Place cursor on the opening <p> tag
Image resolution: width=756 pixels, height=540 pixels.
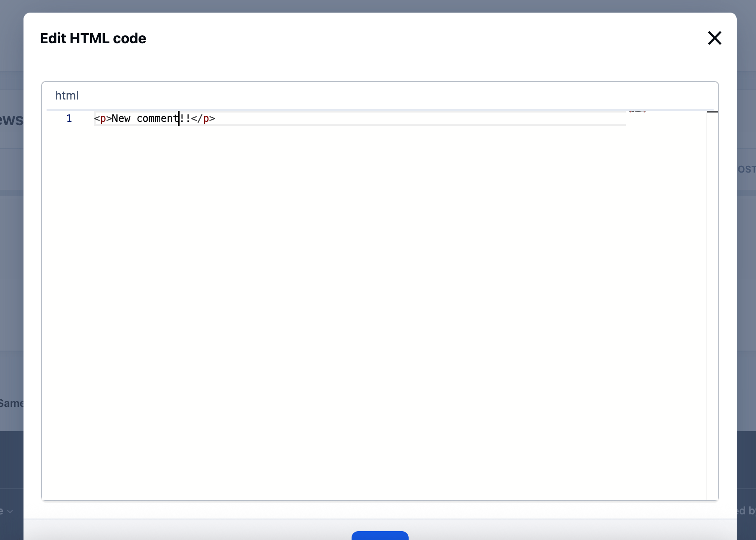point(103,119)
